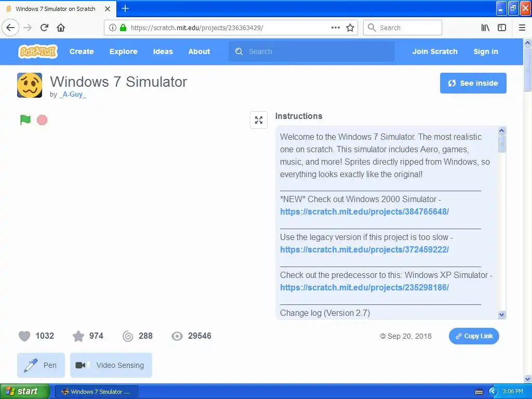532x399 pixels.
Task: Click the Windows 7 Simulator project title
Action: [x=118, y=82]
